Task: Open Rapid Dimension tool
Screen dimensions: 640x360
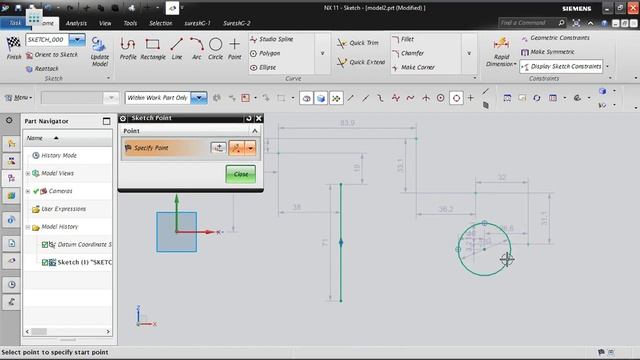Action: (501, 51)
